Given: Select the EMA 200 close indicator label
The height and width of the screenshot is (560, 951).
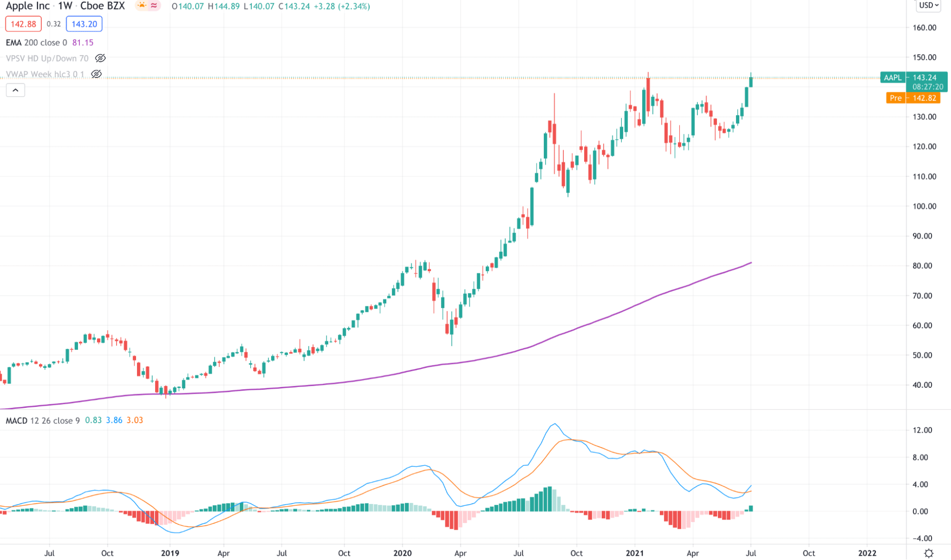Looking at the screenshot, I should tap(36, 43).
